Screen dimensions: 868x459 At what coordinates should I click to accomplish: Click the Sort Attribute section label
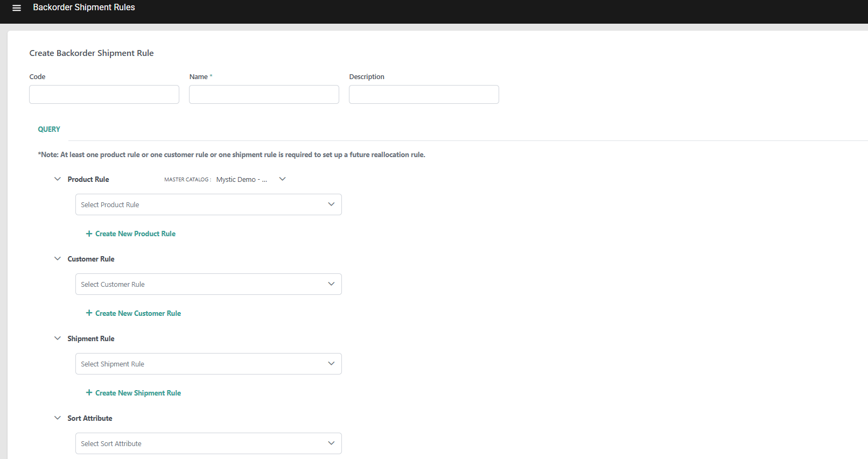[x=90, y=418]
